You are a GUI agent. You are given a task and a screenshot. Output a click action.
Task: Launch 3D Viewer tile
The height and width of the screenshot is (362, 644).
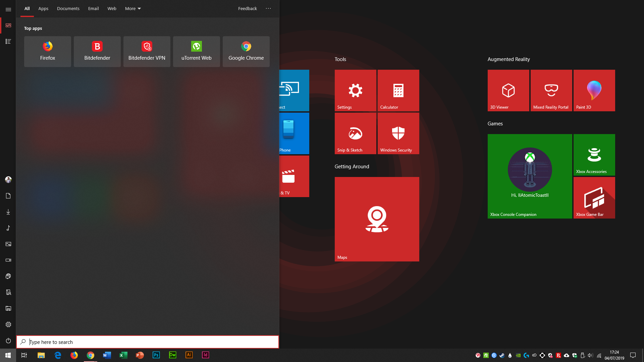508,90
